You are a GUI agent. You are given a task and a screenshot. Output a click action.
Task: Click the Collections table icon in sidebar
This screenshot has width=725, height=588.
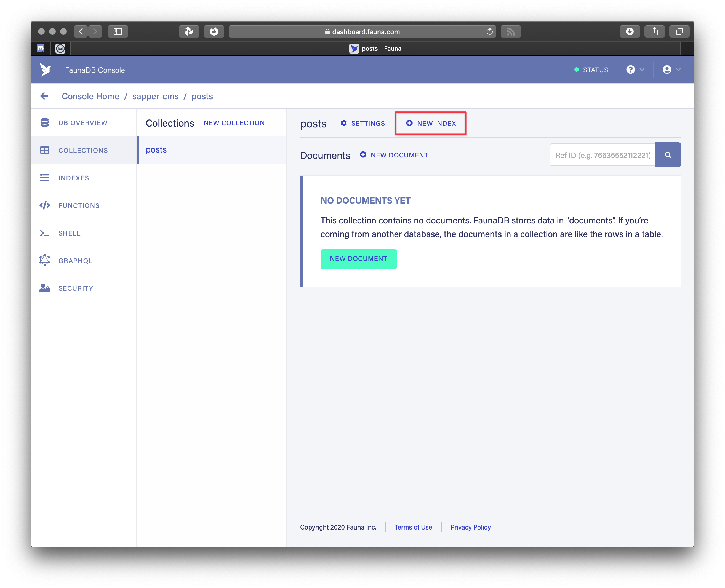tap(45, 150)
